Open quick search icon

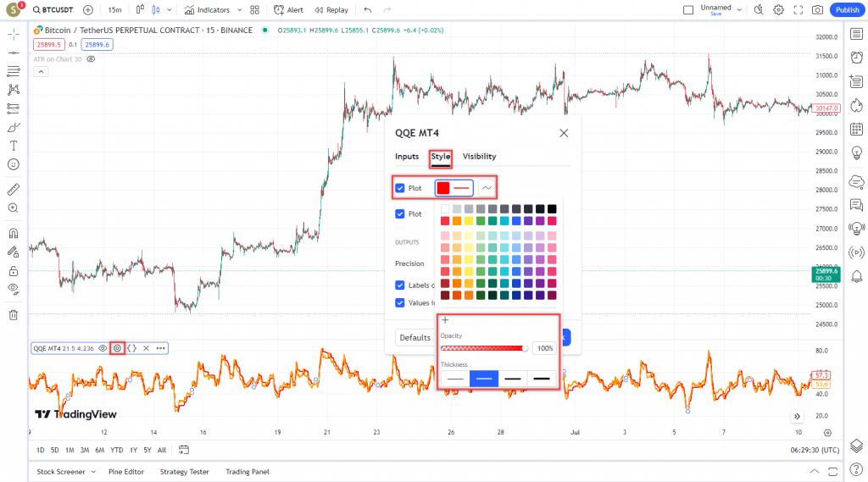tap(759, 10)
